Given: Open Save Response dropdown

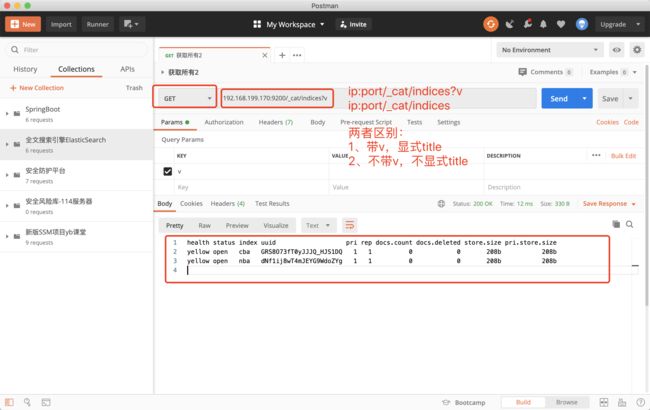Looking at the screenshot, I should [609, 204].
